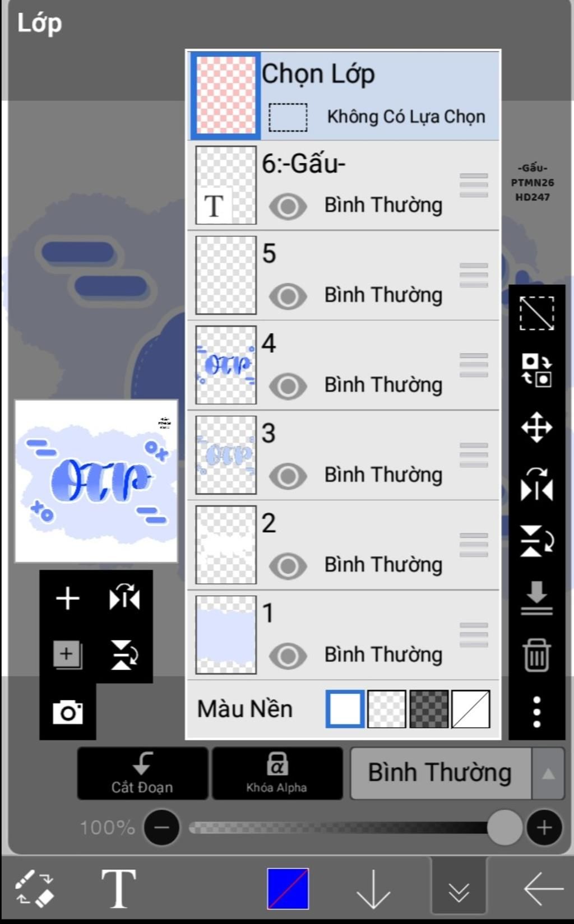Expand blend mode list with triangle arrow
Image resolution: width=574 pixels, height=924 pixels.
coord(548,773)
